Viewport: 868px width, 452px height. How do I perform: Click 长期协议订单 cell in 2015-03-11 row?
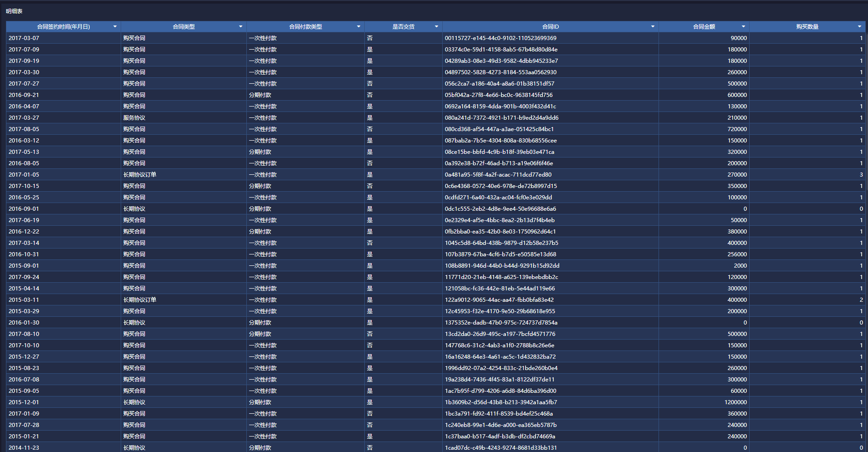(x=184, y=300)
